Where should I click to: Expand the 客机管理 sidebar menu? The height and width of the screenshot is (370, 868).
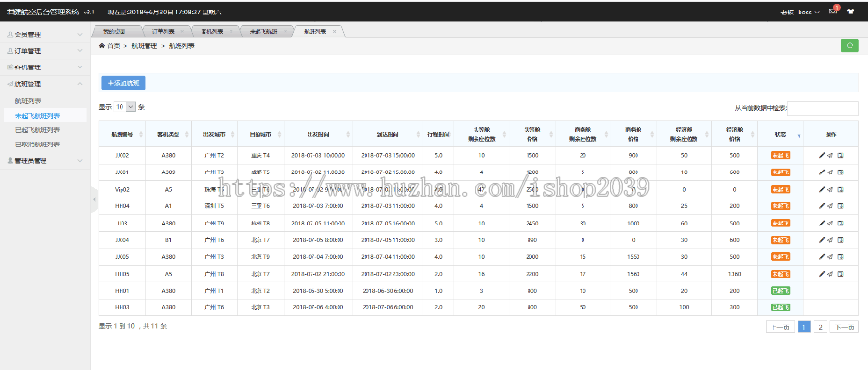44,67
